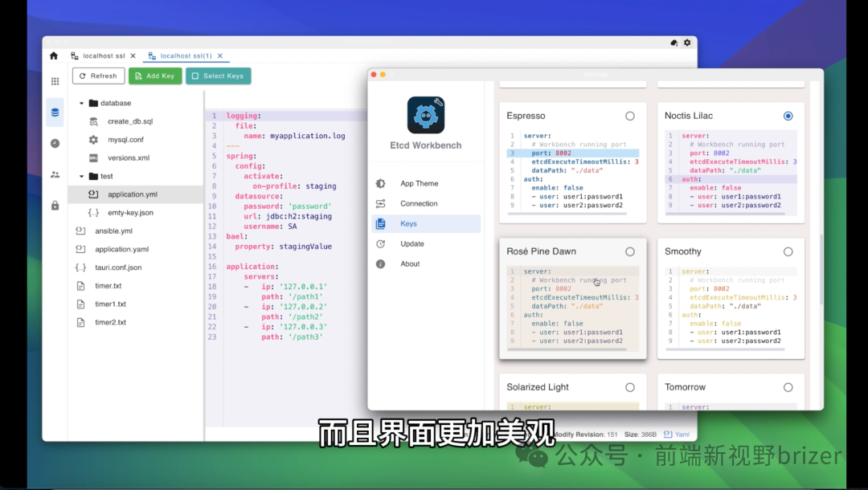Click the home icon above the tabs

[54, 55]
